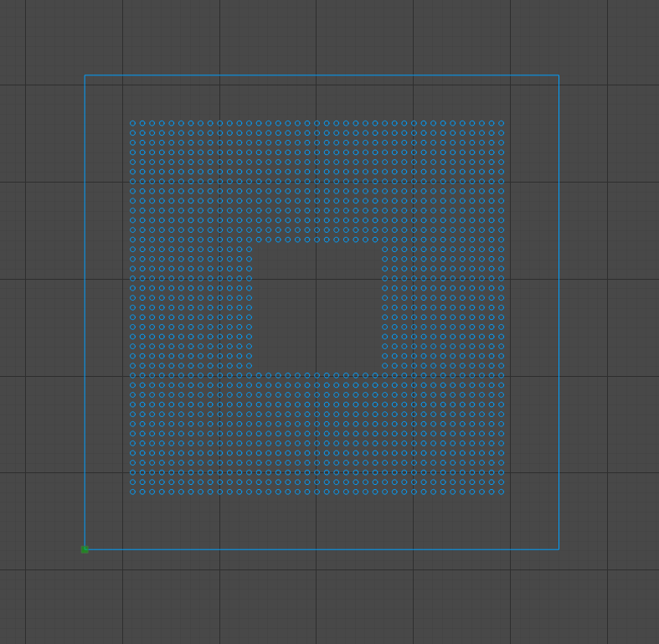Select the top-right corner pad of the array
Viewport: 659px width, 644px height.
[x=501, y=123]
